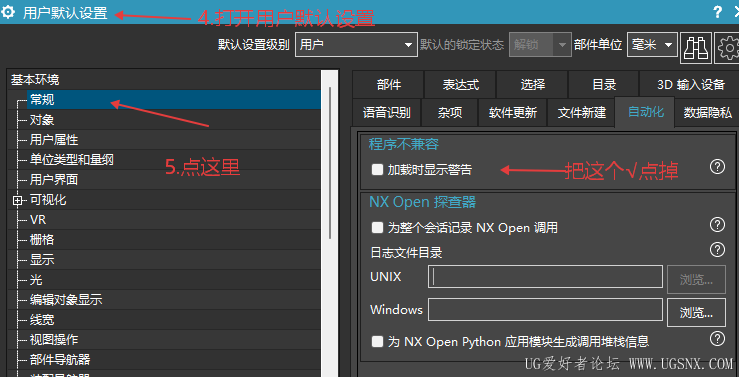739x377 pixels.
Task: Switch to the 选择 tab
Action: coord(533,85)
